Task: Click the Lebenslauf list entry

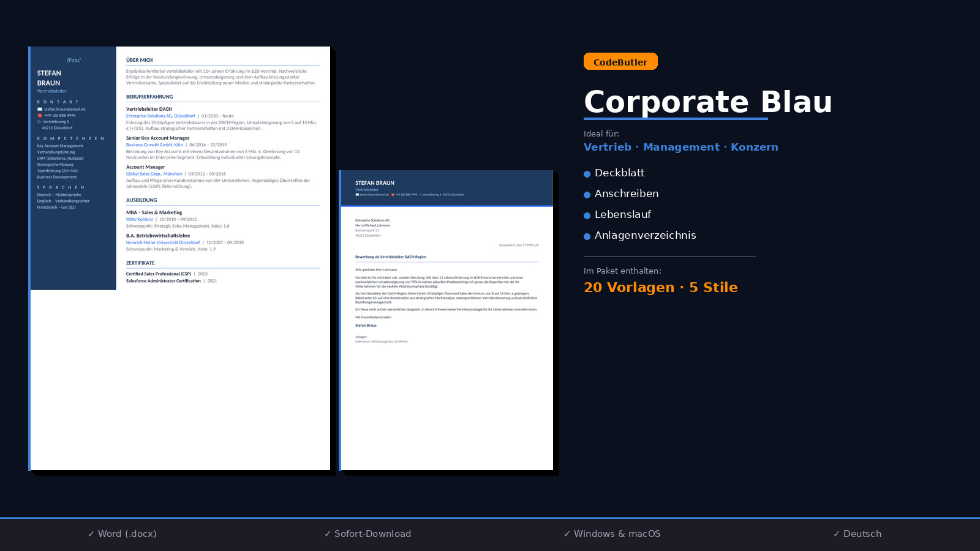Action: [x=623, y=214]
